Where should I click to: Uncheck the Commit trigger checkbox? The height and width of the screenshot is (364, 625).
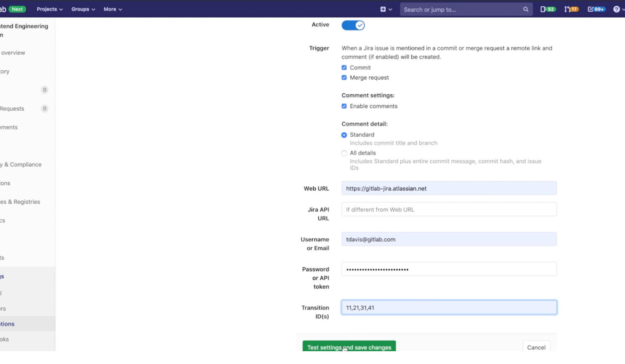[x=344, y=67]
